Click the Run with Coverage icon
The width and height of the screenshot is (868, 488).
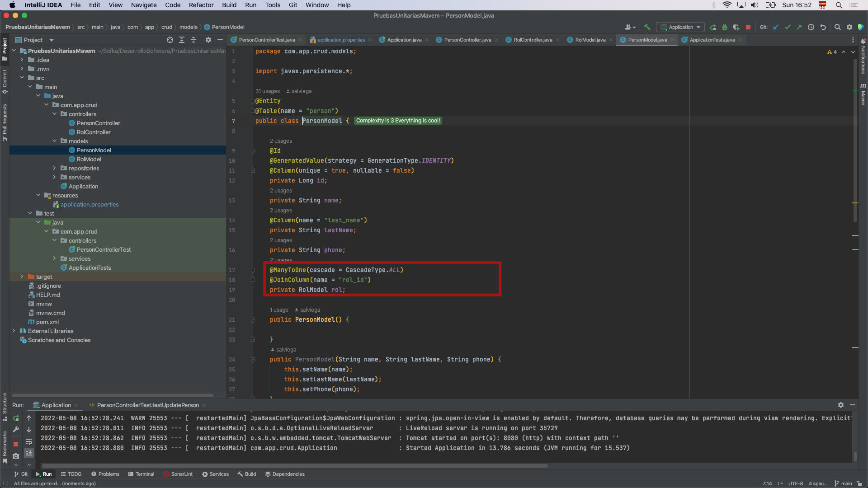click(x=736, y=27)
